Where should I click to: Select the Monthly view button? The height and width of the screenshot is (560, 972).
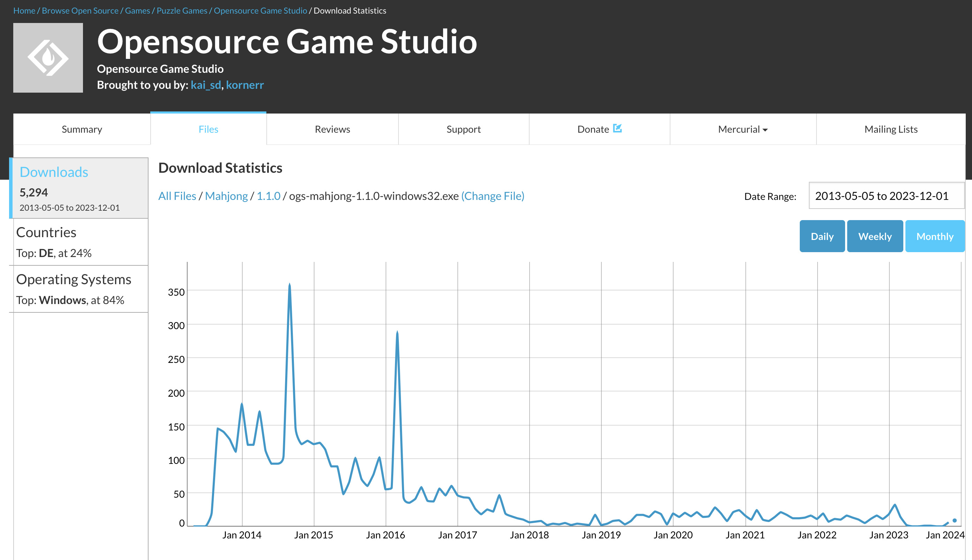tap(935, 236)
